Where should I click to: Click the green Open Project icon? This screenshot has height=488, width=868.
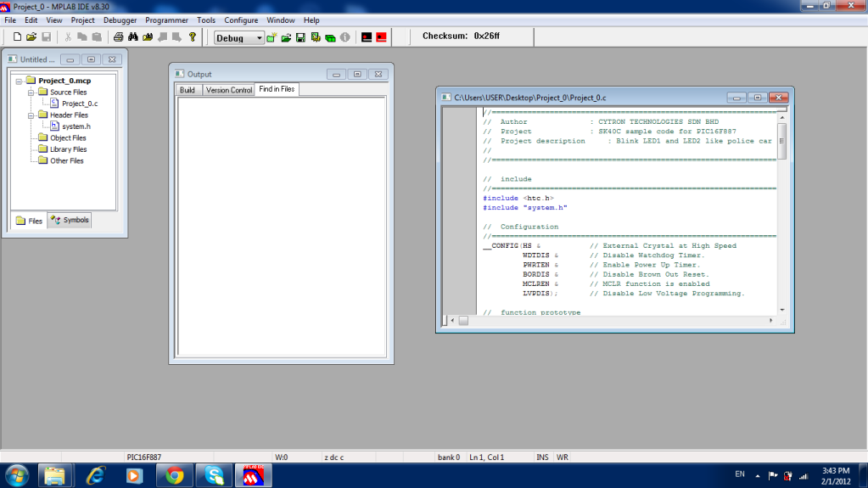(x=286, y=37)
